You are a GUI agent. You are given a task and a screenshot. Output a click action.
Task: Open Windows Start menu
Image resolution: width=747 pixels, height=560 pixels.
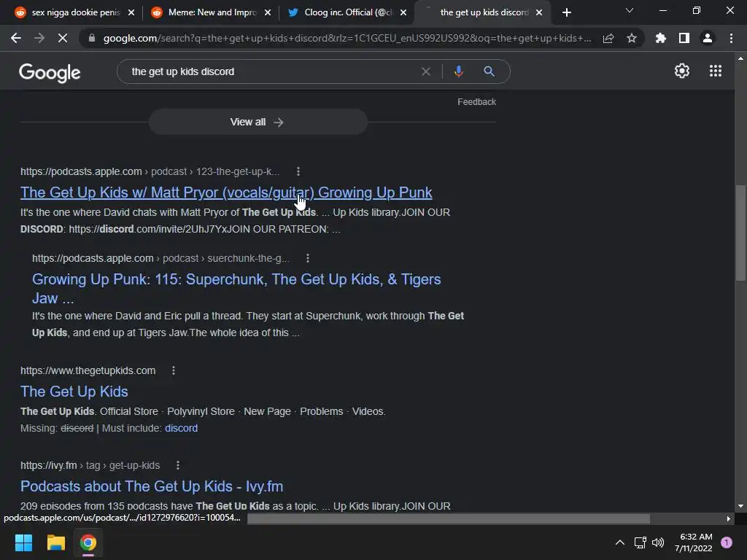click(x=23, y=542)
